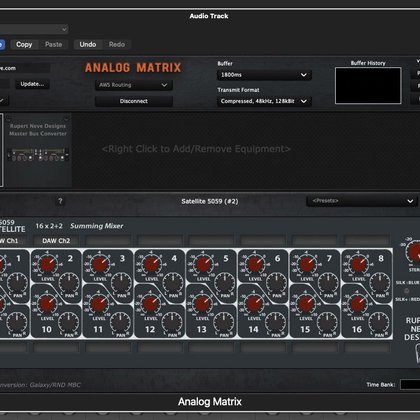Click channel 2 PAN knob
Screen dimensions: 420x420
[69, 283]
